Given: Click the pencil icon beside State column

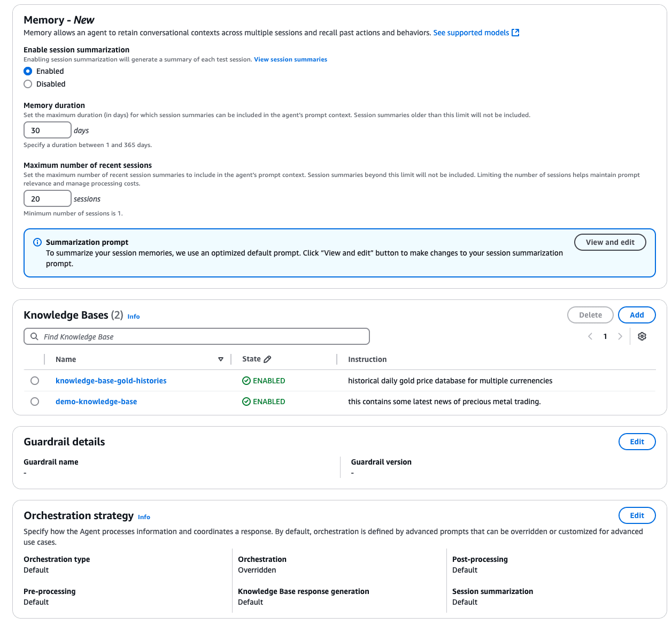Looking at the screenshot, I should (267, 359).
